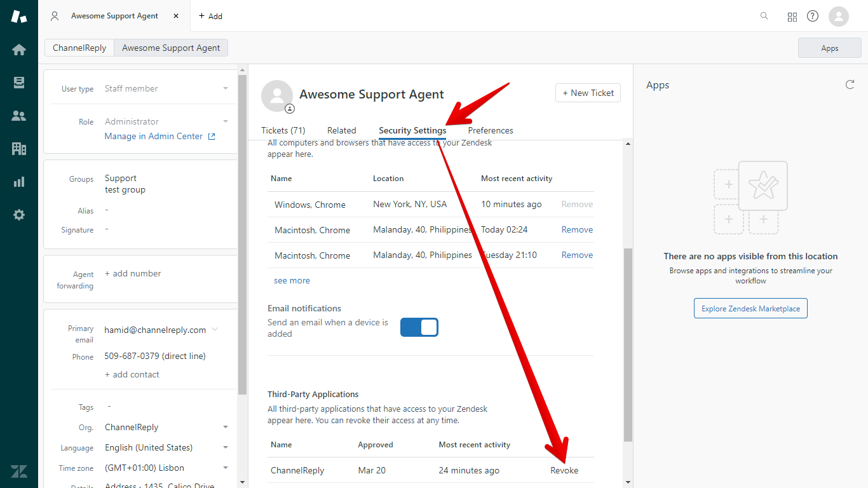This screenshot has width=868, height=488.
Task: Click the New York, NY, USA location
Action: point(410,204)
